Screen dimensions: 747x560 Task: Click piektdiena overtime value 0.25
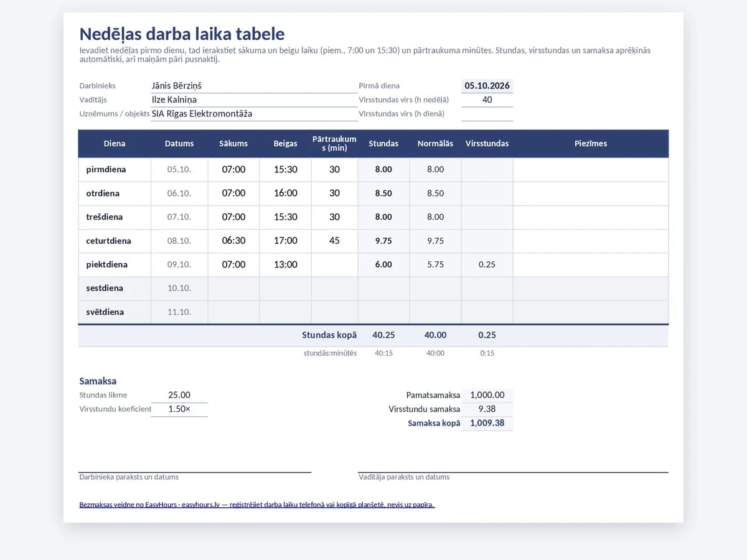487,264
